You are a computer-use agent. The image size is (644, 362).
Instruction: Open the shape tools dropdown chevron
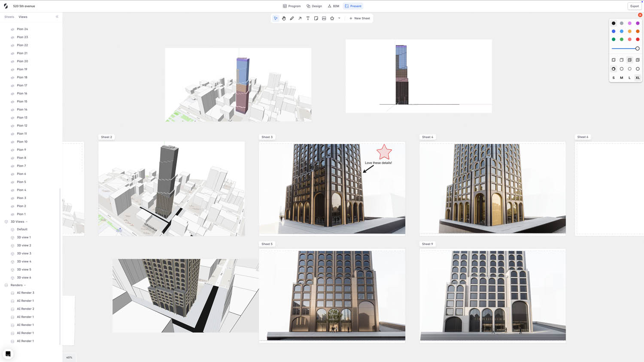[339, 18]
